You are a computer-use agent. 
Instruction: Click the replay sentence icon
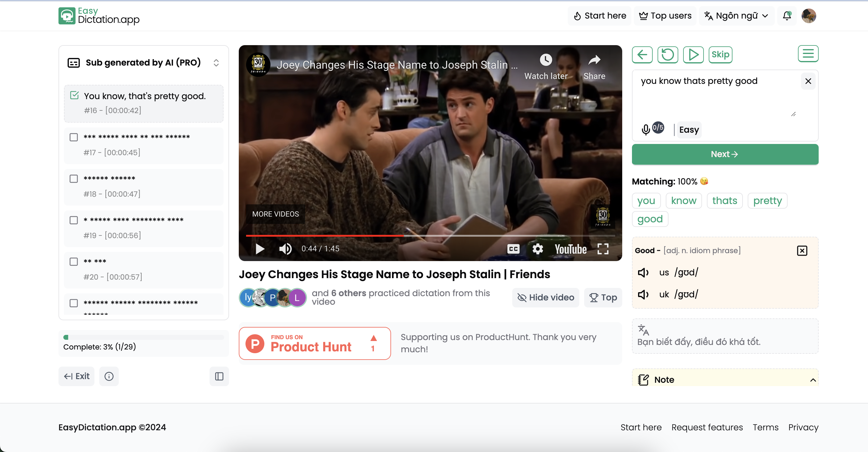click(668, 55)
